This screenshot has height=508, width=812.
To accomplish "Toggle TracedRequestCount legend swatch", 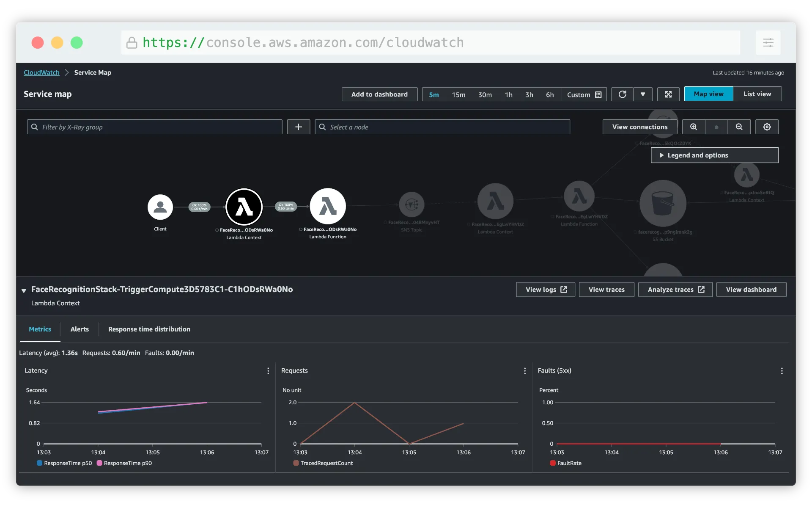I will [x=296, y=463].
